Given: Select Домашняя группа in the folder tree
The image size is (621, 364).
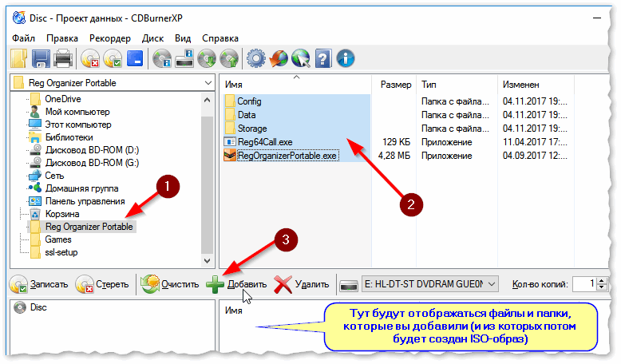Looking at the screenshot, I should tap(81, 188).
